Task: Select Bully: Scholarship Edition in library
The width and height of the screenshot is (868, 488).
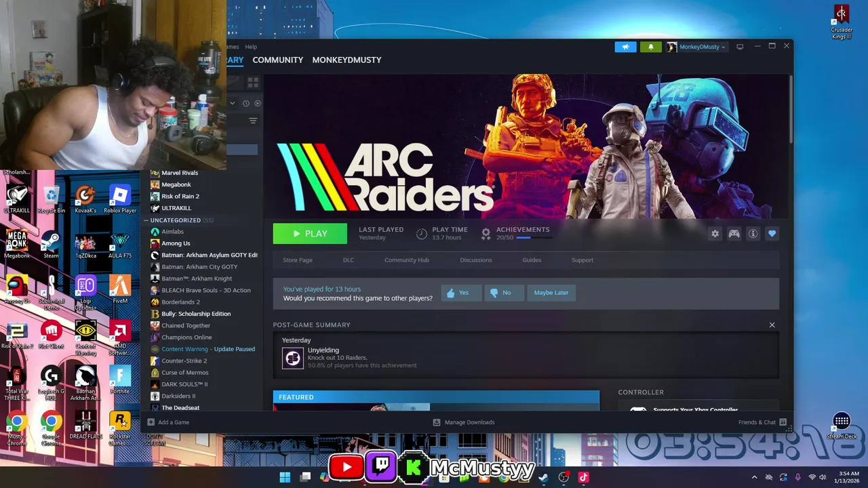Action: (196, 314)
